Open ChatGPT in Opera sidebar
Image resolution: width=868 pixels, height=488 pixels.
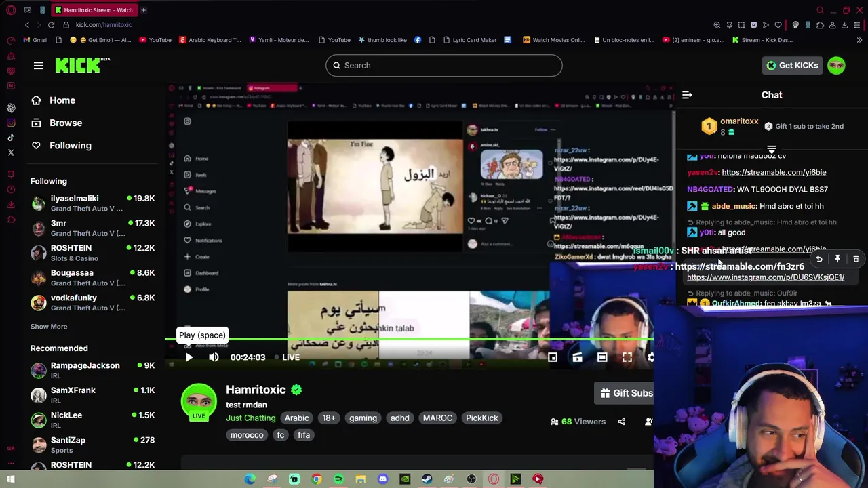[11, 108]
